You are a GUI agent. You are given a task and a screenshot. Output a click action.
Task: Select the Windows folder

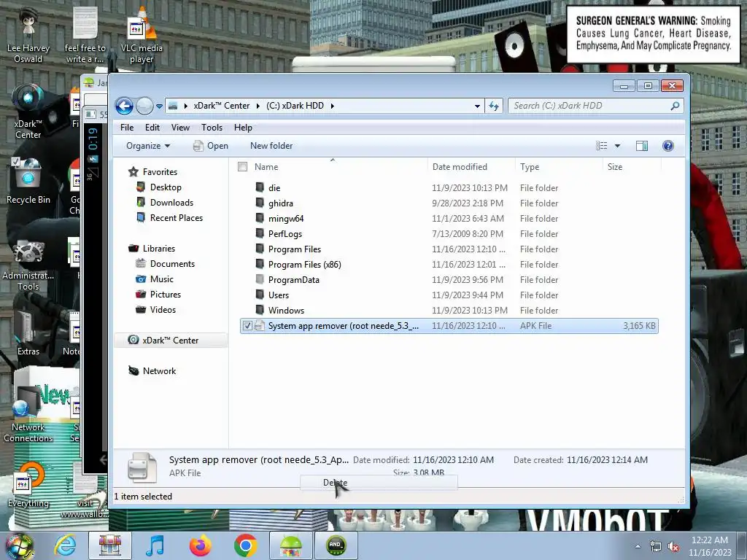286,311
